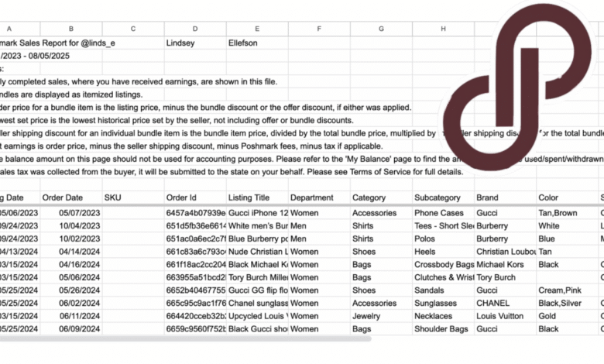Click listing 'Gucci iPhone 12' cell

click(x=257, y=213)
